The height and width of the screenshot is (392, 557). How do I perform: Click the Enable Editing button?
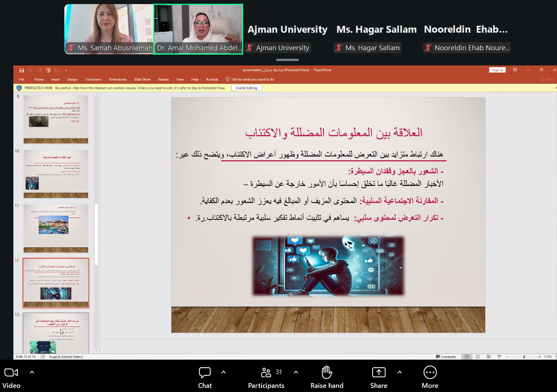[247, 88]
